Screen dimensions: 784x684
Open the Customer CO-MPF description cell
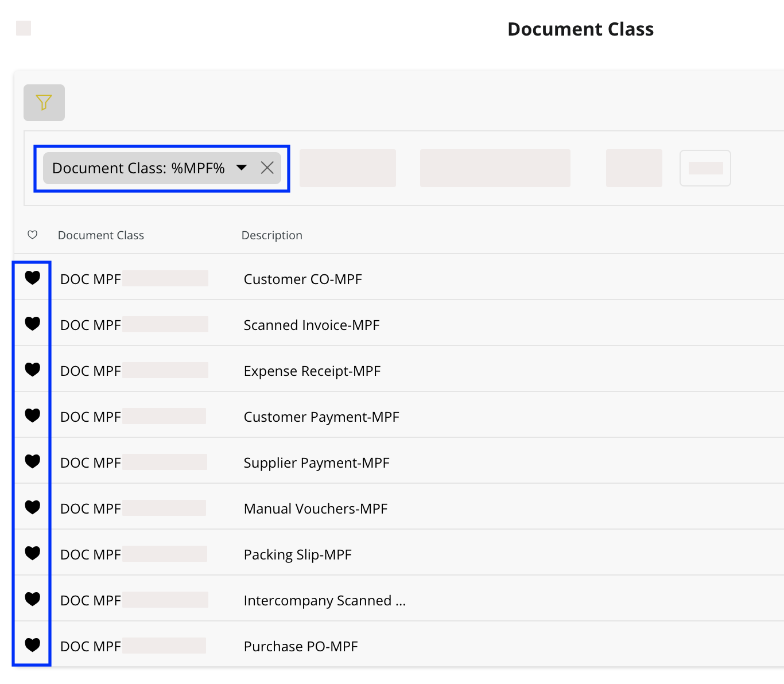(x=302, y=279)
